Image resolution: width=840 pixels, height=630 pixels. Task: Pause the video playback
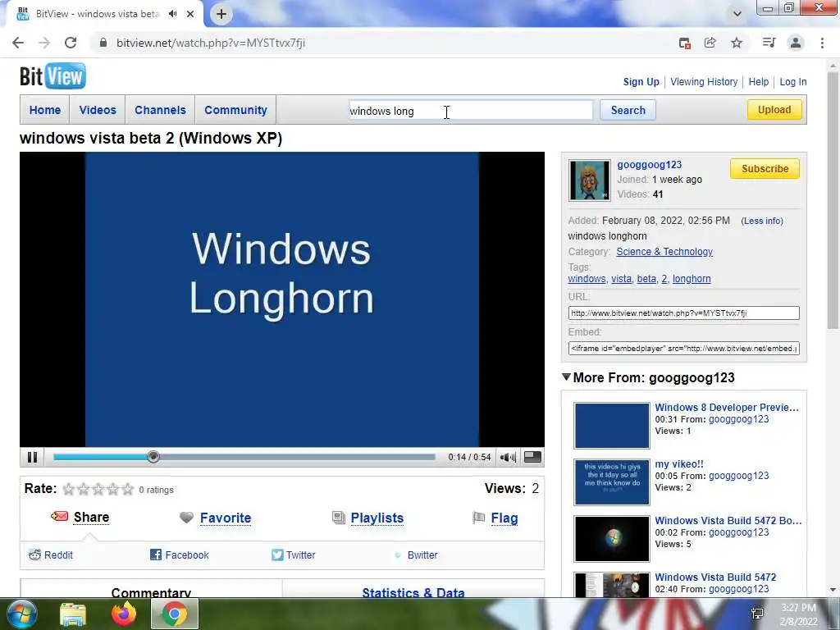point(32,457)
